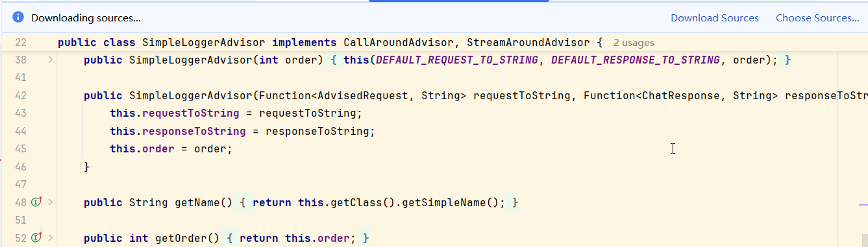Click DEFAULT_REQUEST_TO_STRING constant on line 38
The height and width of the screenshot is (247, 868).
tap(457, 60)
